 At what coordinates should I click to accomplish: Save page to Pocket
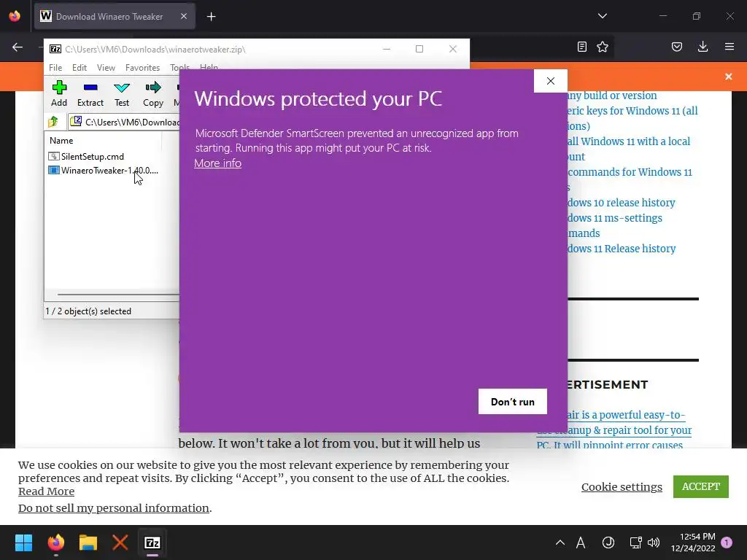677,47
